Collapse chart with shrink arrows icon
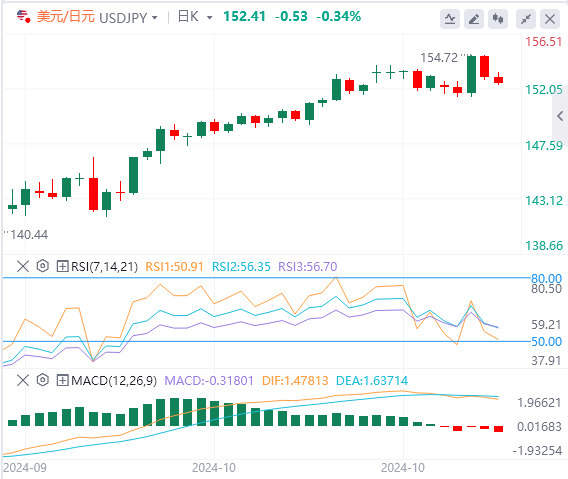568x479 pixels. coord(526,18)
